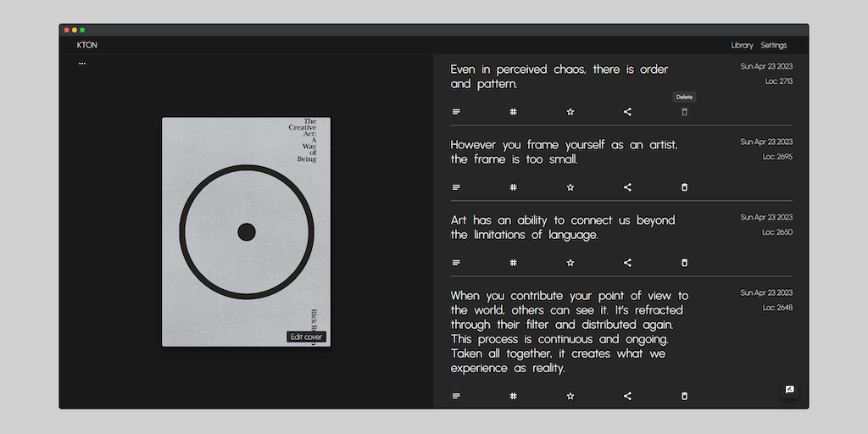Viewport: 868px width, 434px height.
Task: Add tag (#) to 'When you contribute' highlight
Action: click(513, 396)
